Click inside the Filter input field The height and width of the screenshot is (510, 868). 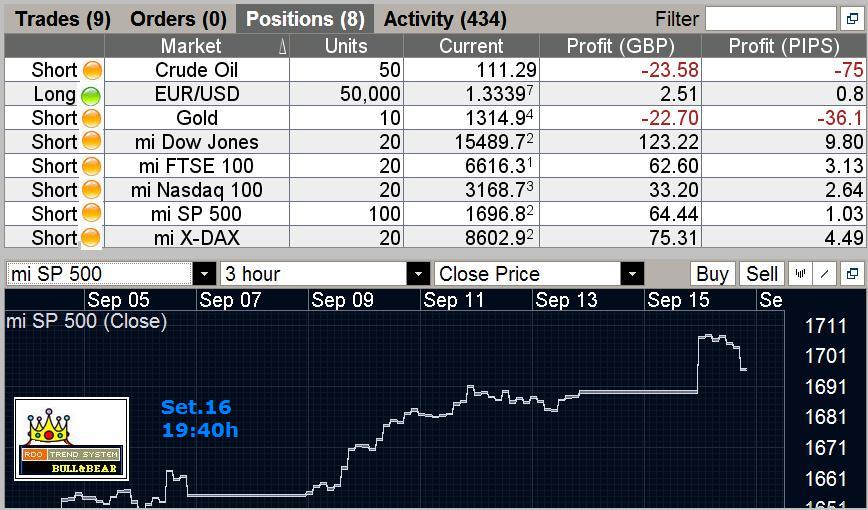coord(771,19)
